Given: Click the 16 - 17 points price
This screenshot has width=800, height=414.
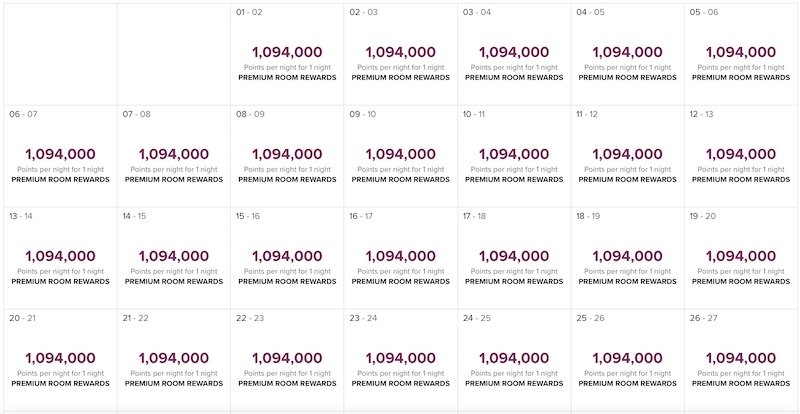Looking at the screenshot, I should click(401, 256).
